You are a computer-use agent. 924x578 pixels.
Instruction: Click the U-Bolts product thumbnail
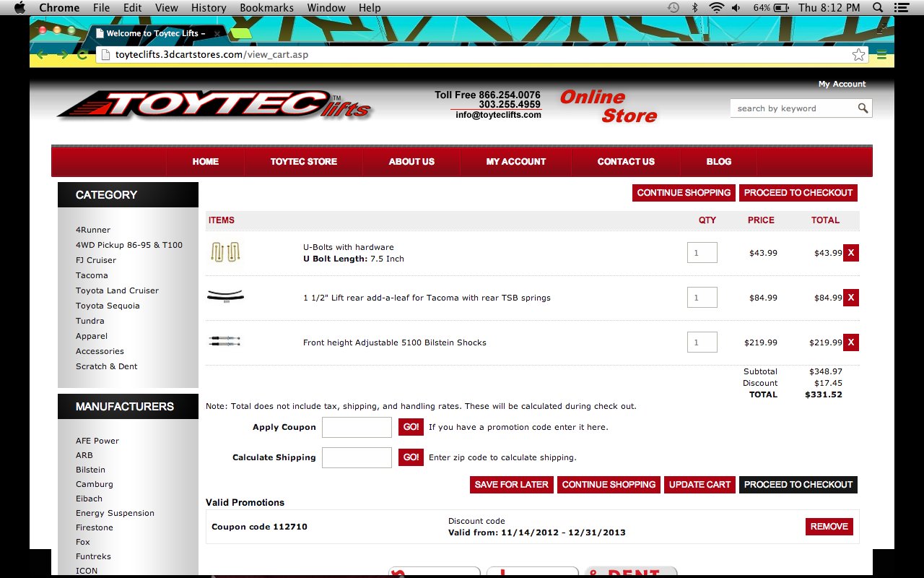tap(225, 252)
